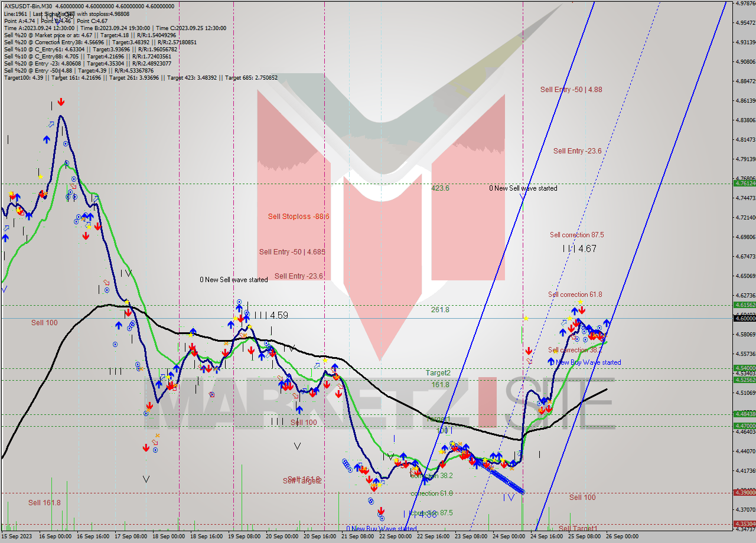Select the 'Sell Stoploss -88.6' label

(x=298, y=217)
